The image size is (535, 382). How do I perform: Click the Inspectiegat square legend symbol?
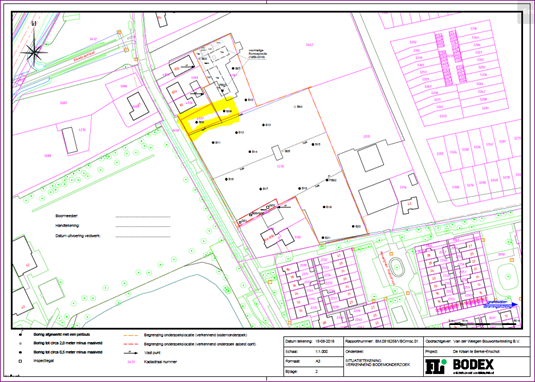click(20, 361)
